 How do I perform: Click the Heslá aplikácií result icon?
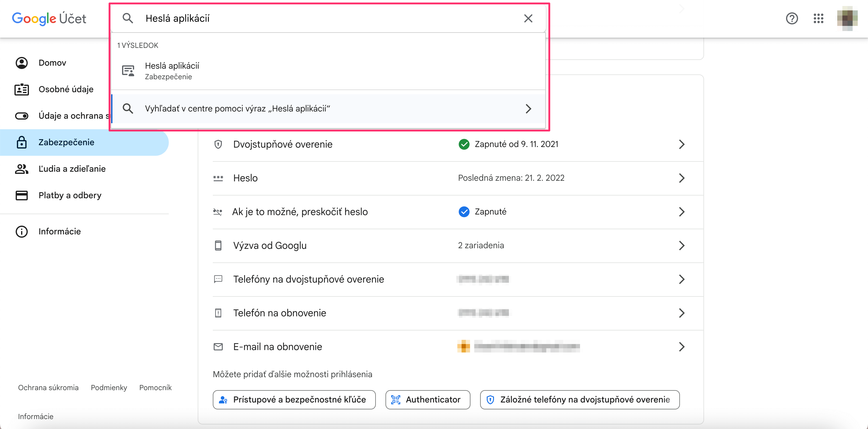(128, 71)
